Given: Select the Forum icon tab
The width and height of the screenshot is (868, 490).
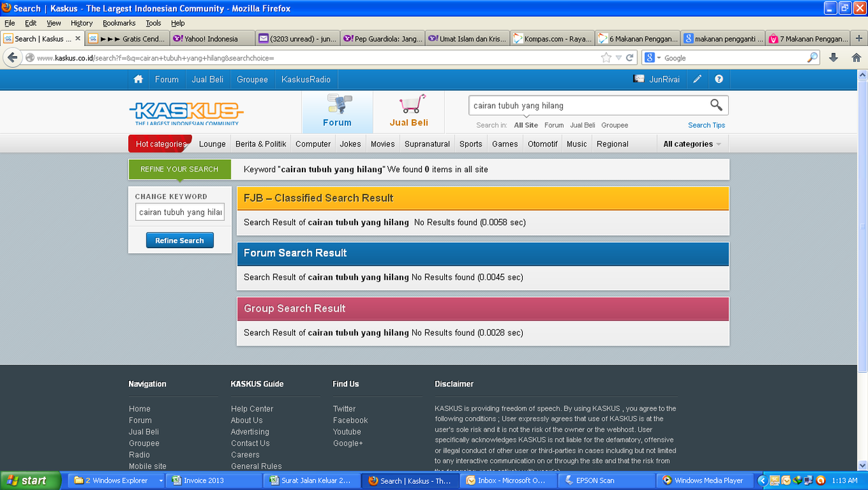Looking at the screenshot, I should coord(337,112).
